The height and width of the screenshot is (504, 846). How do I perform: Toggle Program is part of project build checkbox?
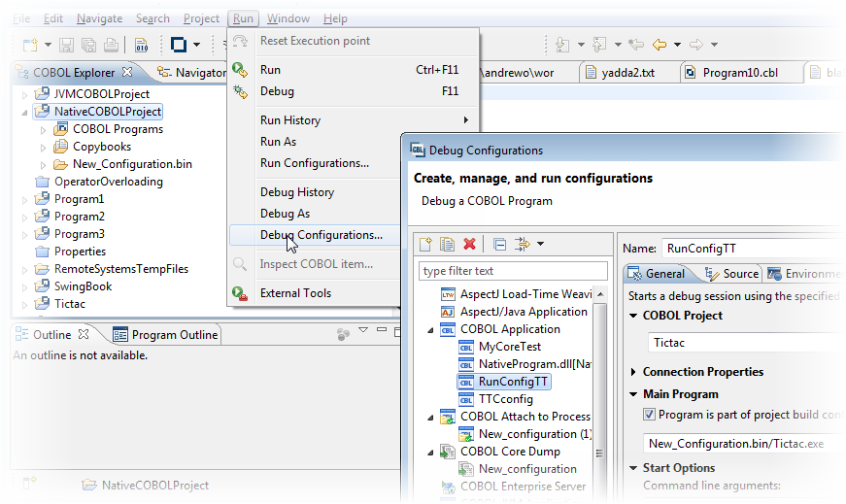[649, 415]
